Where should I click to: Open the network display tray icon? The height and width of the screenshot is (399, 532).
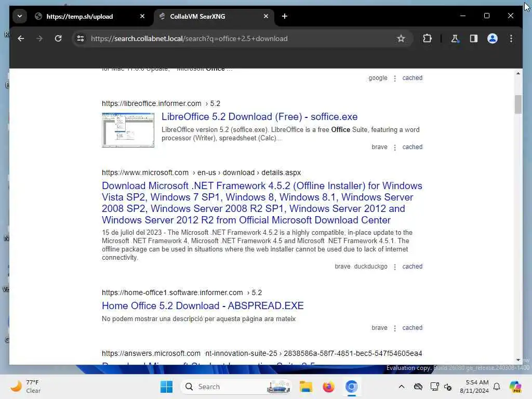pyautogui.click(x=434, y=387)
